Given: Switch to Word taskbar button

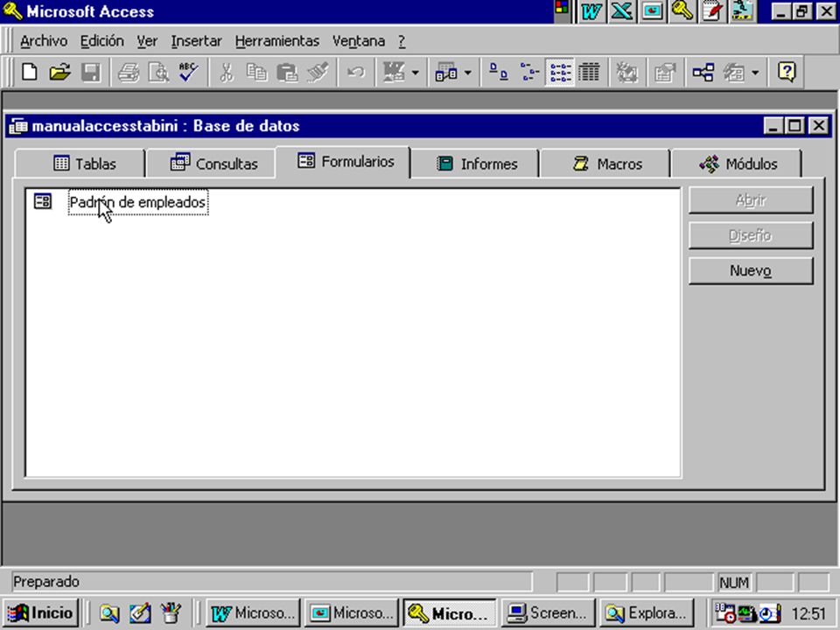Looking at the screenshot, I should [253, 612].
